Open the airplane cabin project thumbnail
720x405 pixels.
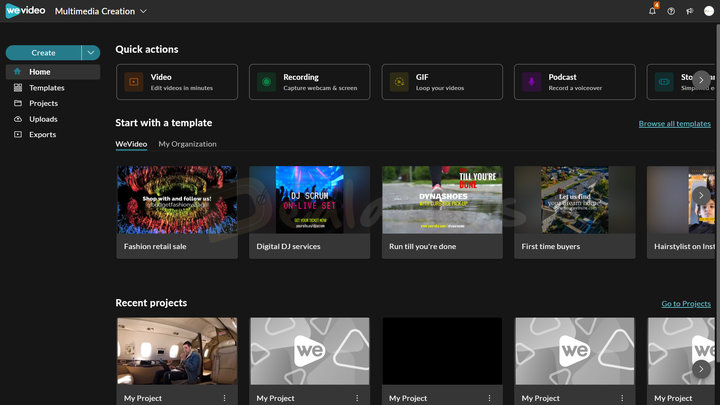pyautogui.click(x=177, y=351)
